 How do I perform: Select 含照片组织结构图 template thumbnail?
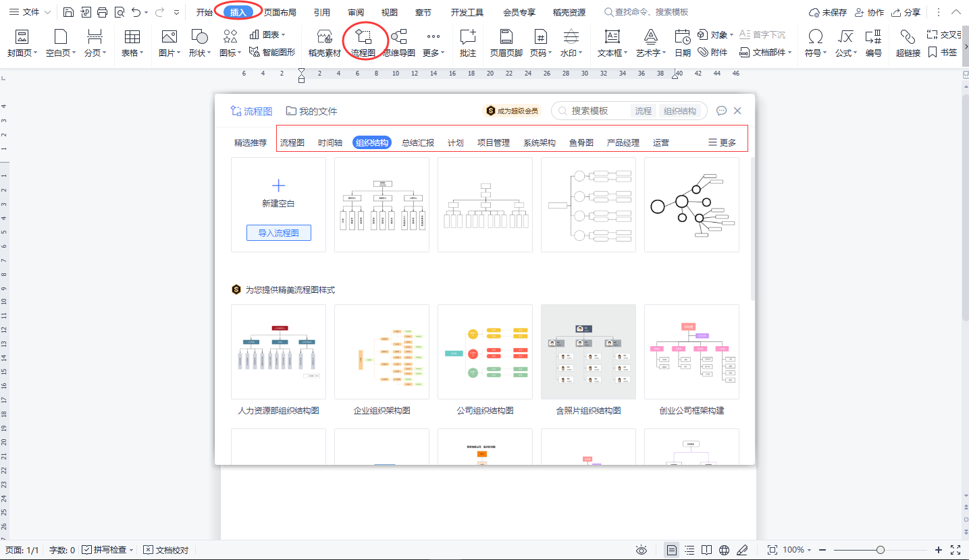[x=588, y=352]
